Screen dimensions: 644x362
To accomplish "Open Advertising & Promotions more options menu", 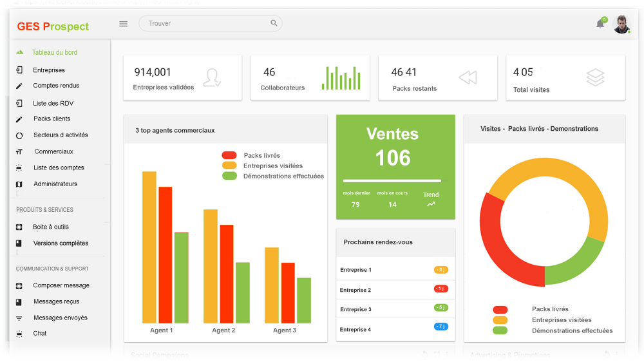I will (x=617, y=354).
